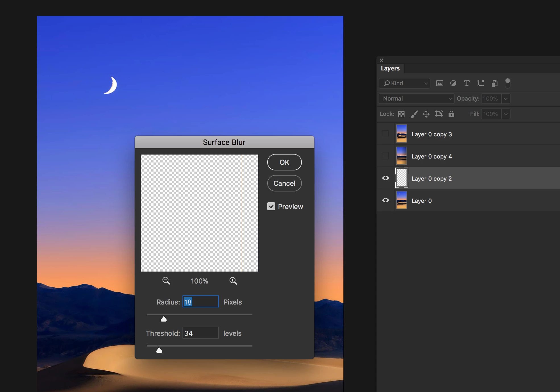
Task: Open the Normal blend mode dropdown
Action: (x=416, y=99)
